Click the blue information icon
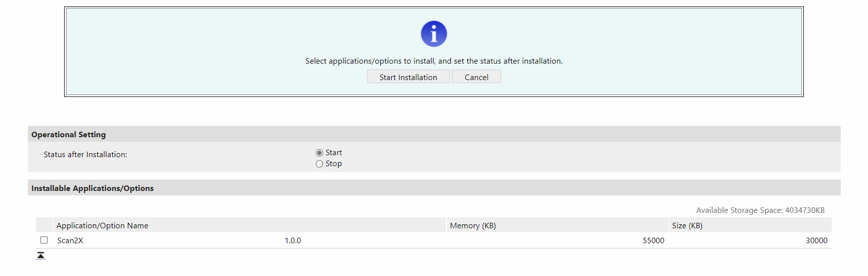Image resolution: width=868 pixels, height=276 pixels. pos(434,34)
